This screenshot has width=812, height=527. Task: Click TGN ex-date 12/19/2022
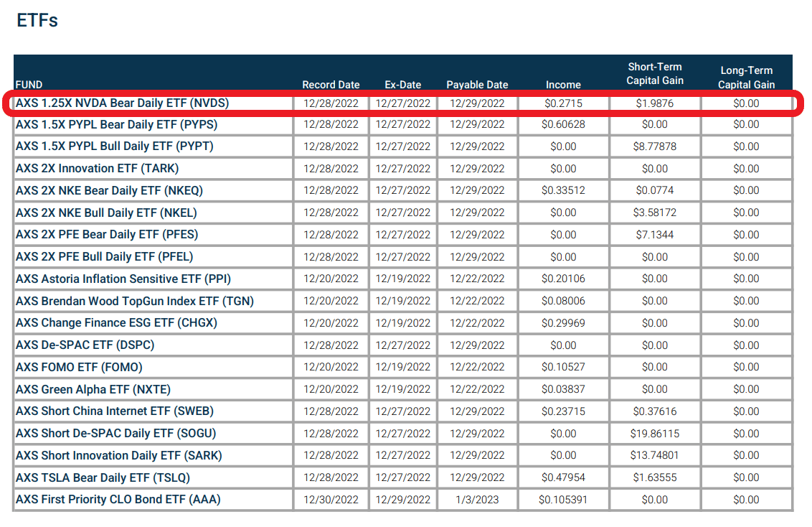click(403, 301)
